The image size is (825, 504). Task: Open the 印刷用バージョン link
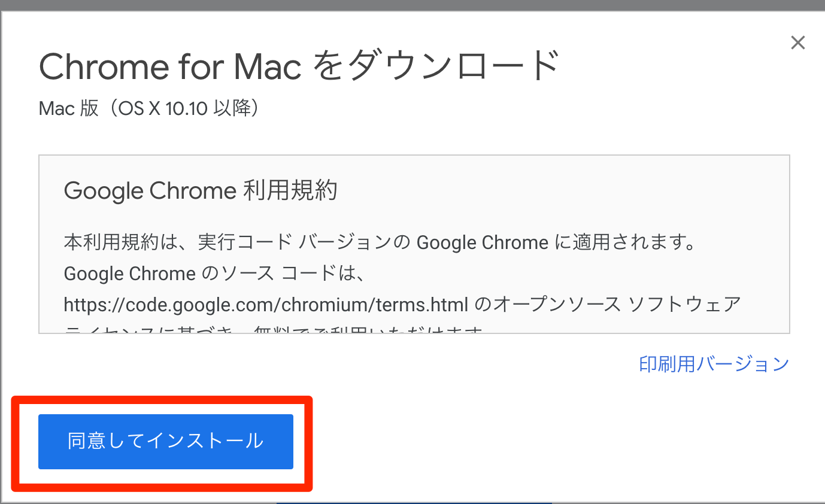pos(714,363)
